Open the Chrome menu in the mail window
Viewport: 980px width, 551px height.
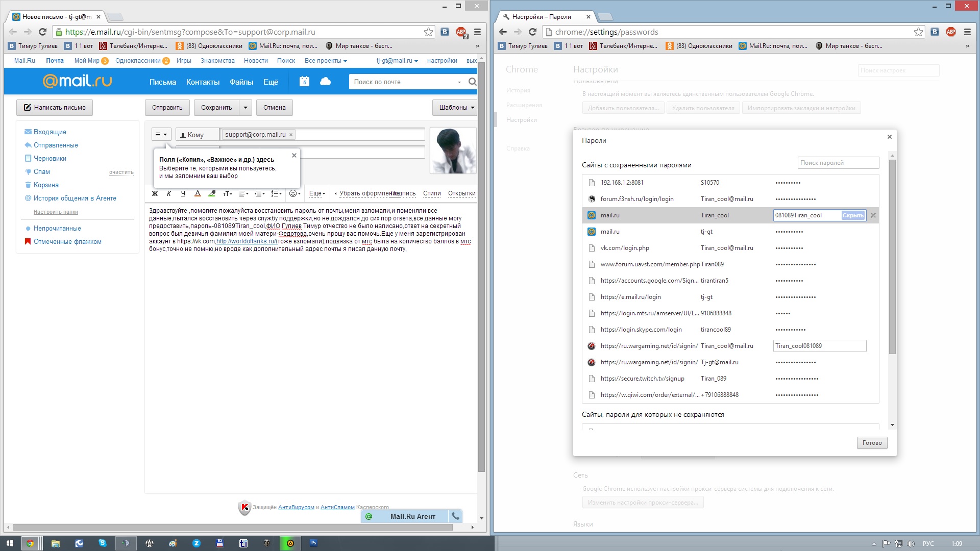(477, 32)
